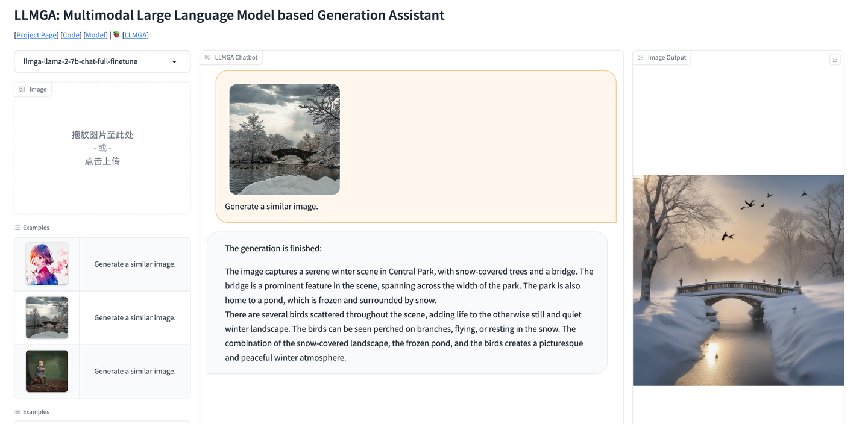Click the speech bubble icon beside LLMGA Chatbot

[208, 57]
